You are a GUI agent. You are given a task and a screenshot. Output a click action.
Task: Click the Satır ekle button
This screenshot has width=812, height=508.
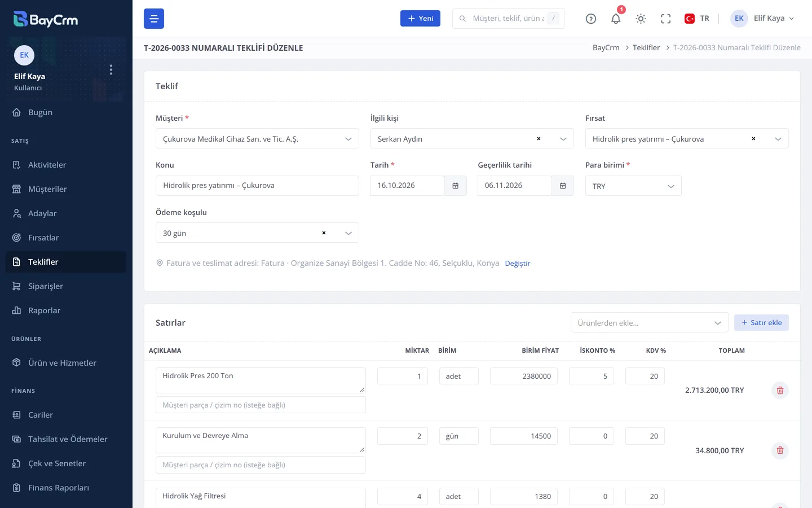click(761, 322)
